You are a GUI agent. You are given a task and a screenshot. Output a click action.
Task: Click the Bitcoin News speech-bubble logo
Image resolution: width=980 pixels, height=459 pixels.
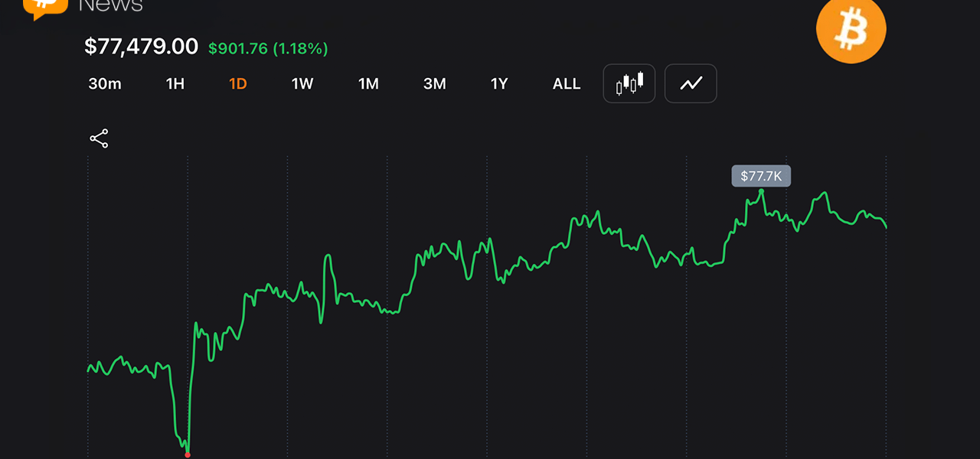coord(45,8)
